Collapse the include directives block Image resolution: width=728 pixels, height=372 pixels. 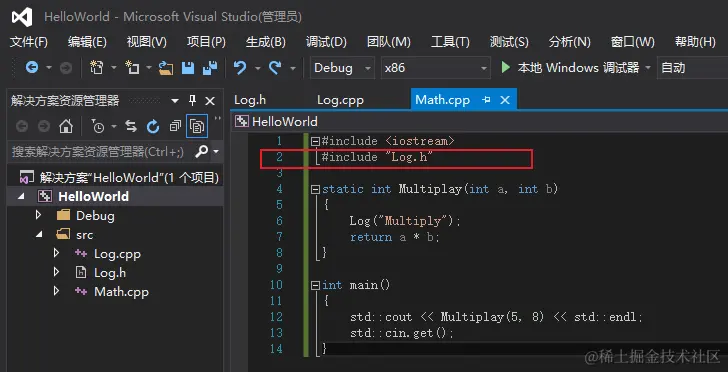[316, 141]
